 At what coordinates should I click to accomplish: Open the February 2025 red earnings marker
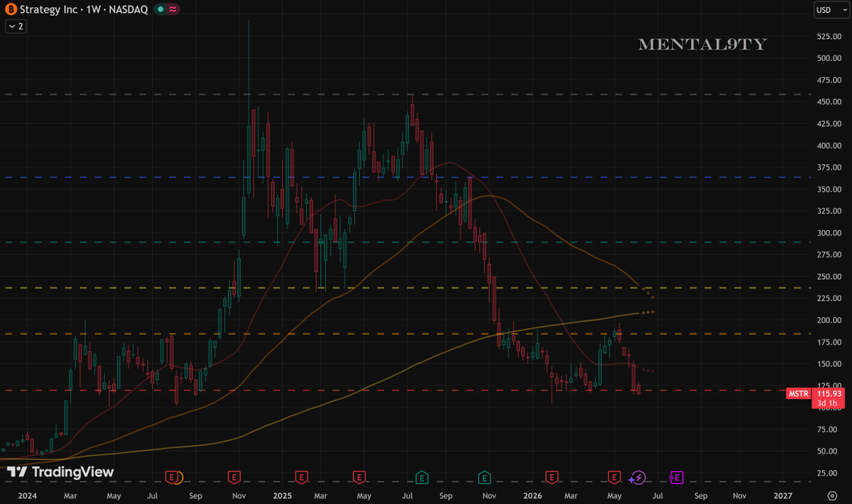click(x=301, y=476)
